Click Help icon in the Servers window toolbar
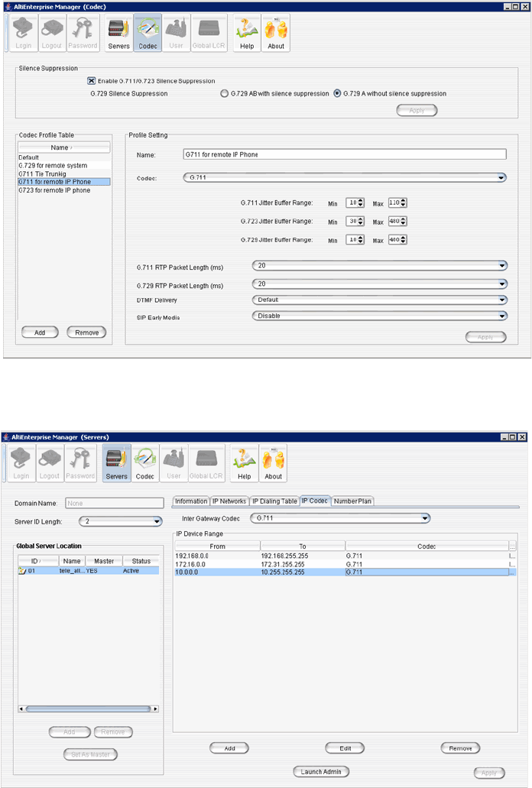The height and width of the screenshot is (788, 532). coord(244,463)
